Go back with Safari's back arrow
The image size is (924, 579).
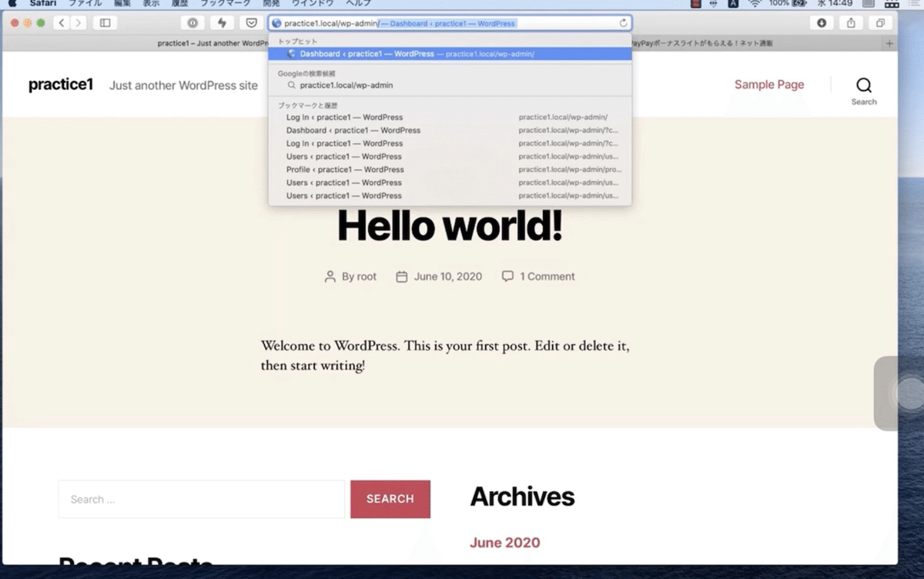point(62,23)
